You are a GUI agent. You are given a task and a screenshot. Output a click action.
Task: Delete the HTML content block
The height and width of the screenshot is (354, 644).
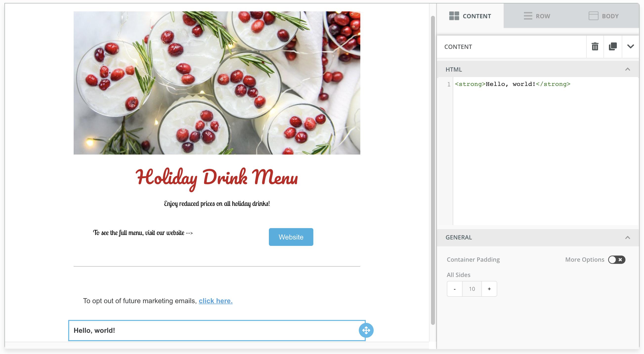[595, 46]
